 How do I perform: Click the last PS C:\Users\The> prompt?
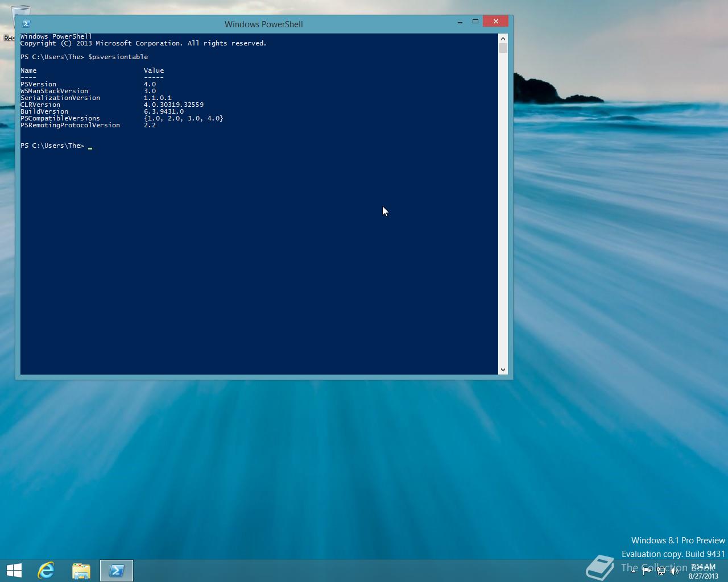(52, 145)
